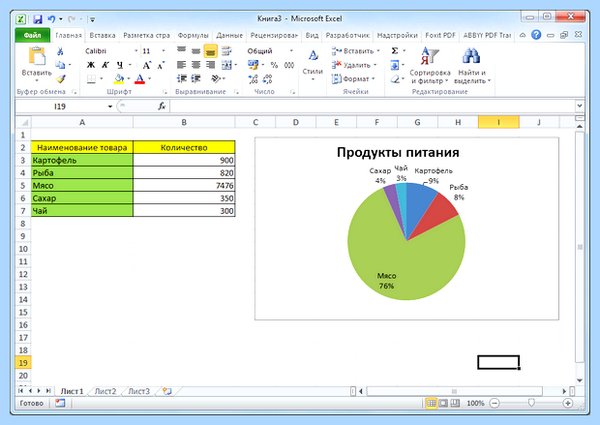Center text horizontally icon
600x425 pixels.
pos(196,65)
